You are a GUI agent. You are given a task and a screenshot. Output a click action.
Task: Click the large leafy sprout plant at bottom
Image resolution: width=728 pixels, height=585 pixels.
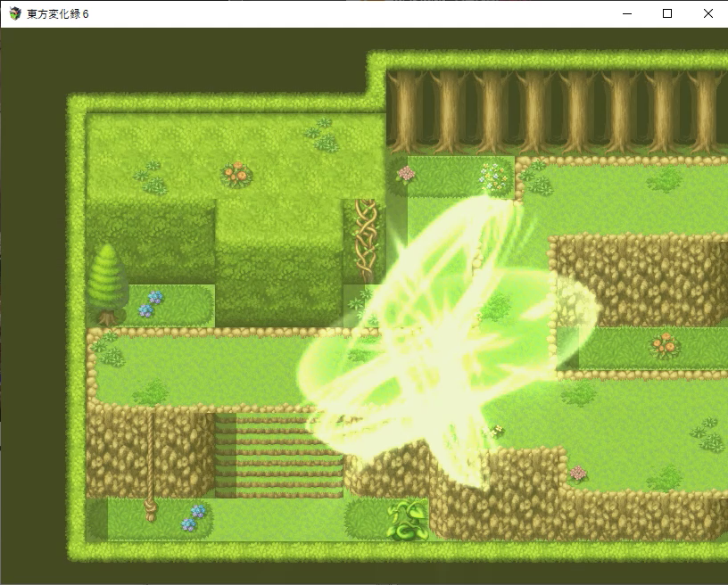click(408, 520)
